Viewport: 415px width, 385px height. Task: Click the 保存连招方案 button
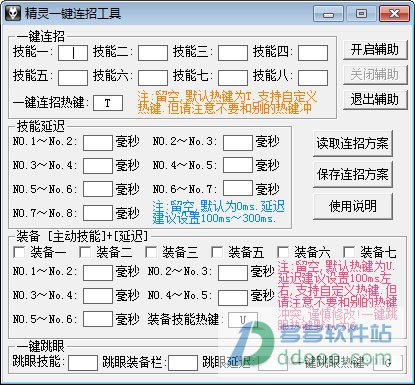[x=353, y=174]
